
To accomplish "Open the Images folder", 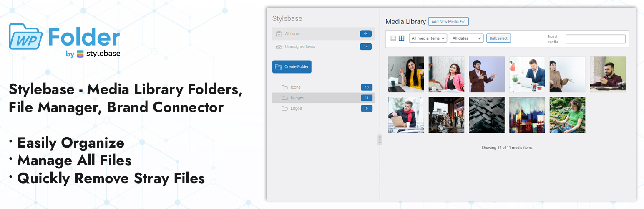I will 323,98.
